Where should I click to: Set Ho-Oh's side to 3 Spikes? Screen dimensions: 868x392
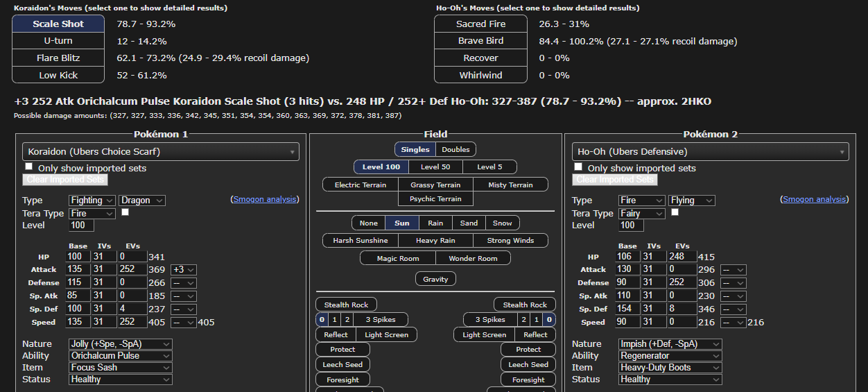pos(490,319)
